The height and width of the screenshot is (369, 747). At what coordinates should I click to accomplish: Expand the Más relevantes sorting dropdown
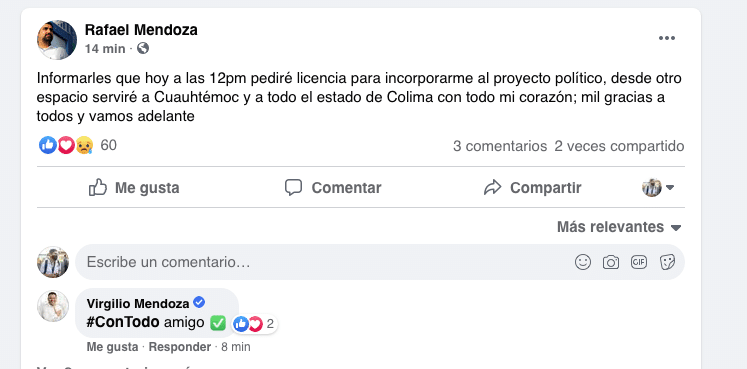(x=619, y=227)
